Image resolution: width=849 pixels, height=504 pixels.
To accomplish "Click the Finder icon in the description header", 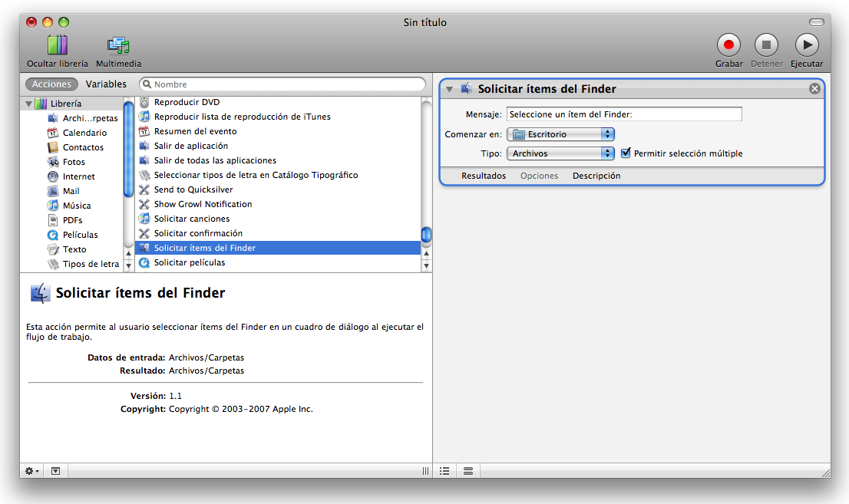I will tap(40, 293).
